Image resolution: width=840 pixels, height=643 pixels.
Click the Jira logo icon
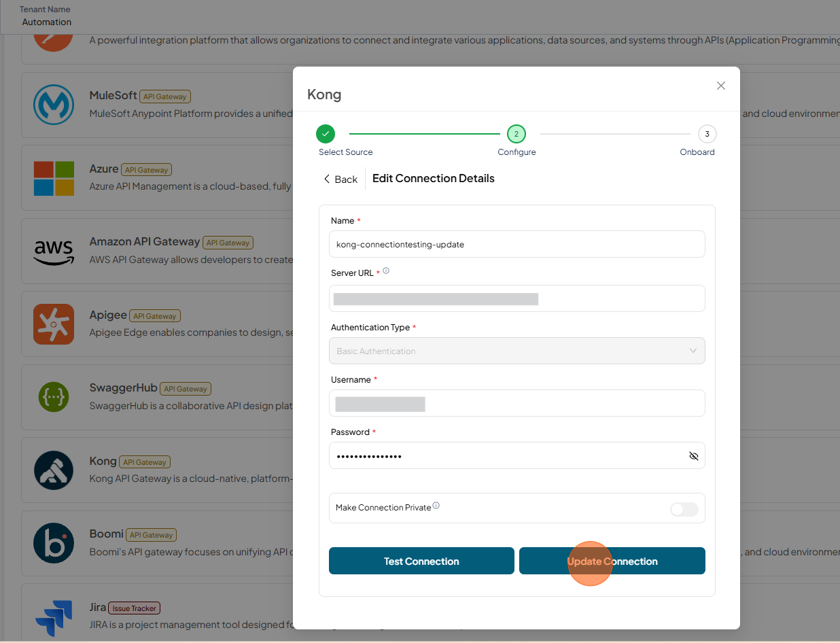coord(54,616)
